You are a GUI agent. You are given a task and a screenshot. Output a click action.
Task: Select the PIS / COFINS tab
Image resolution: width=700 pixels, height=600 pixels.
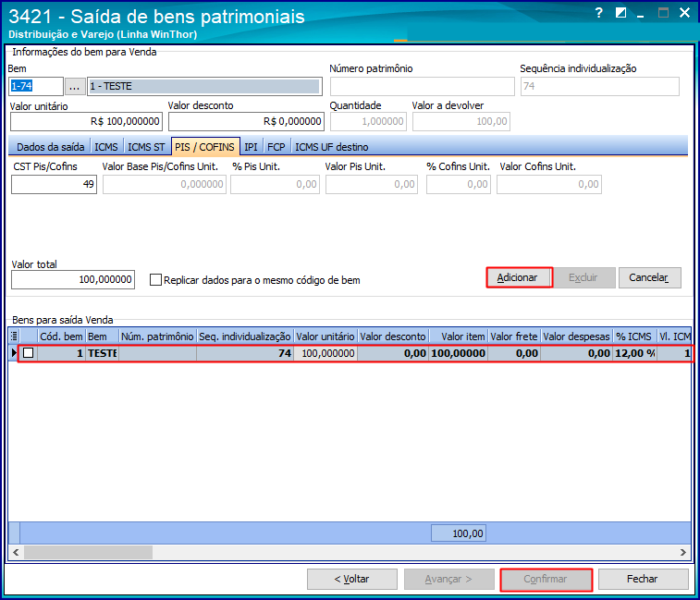click(x=205, y=147)
